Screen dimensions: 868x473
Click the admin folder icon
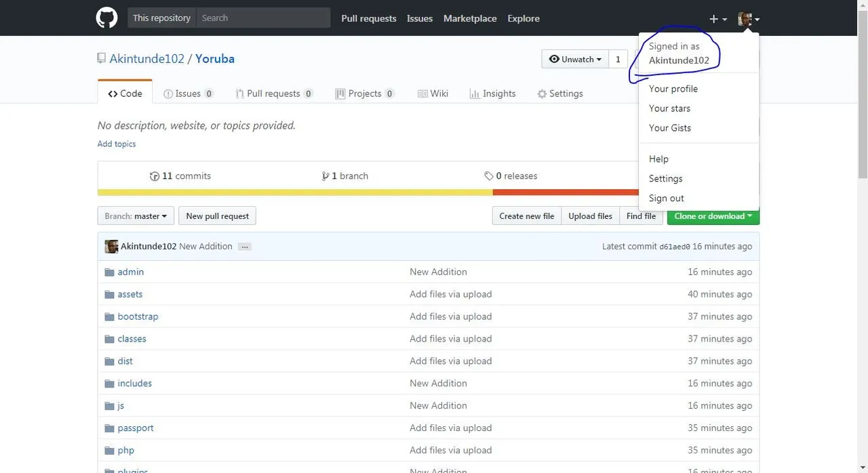click(109, 272)
